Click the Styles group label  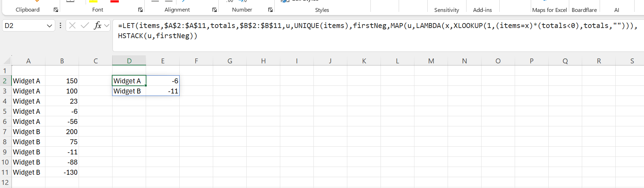322,10
